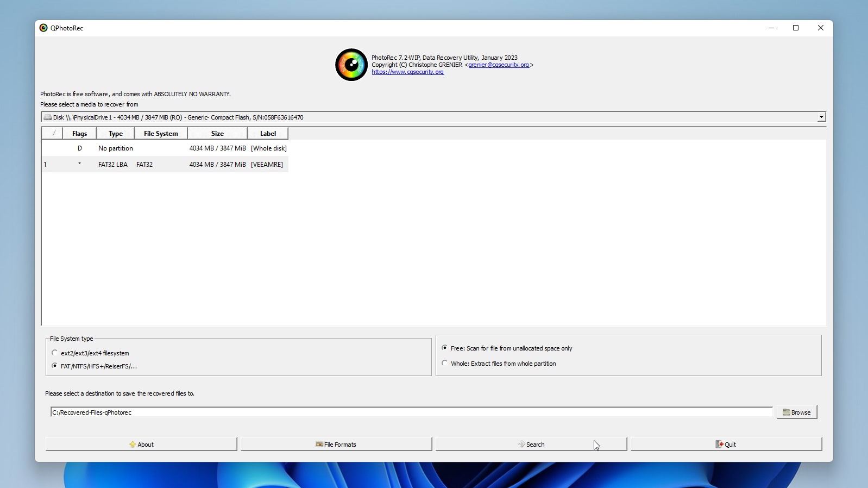This screenshot has height=488, width=868.
Task: Click the exit icon on the Quit button
Action: (x=719, y=445)
